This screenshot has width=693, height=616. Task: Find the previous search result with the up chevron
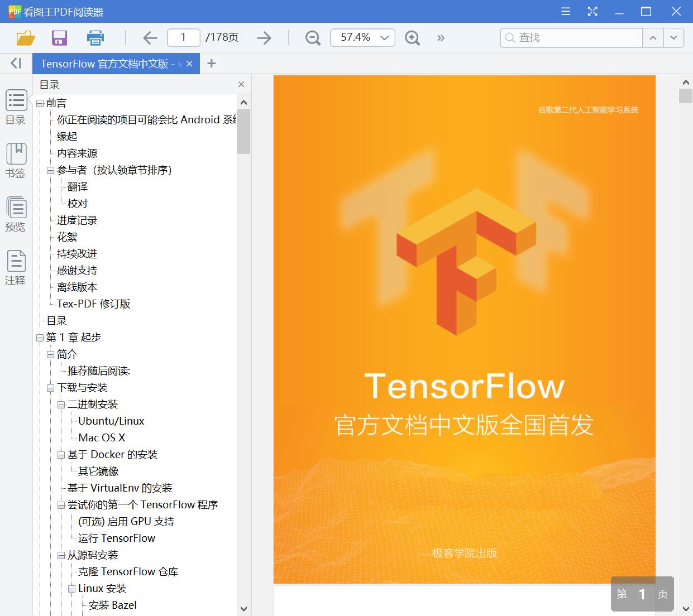point(652,38)
